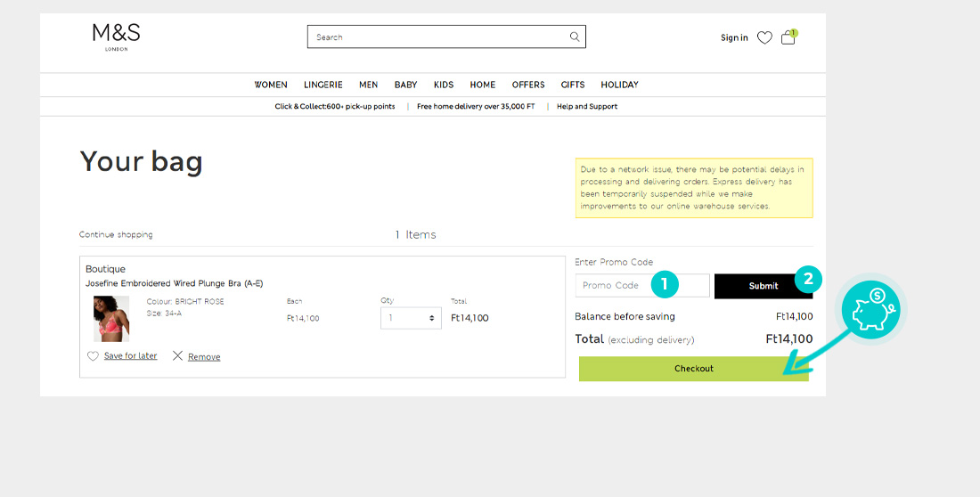Image resolution: width=980 pixels, height=497 pixels.
Task: Open the LINGERIE menu
Action: click(323, 85)
